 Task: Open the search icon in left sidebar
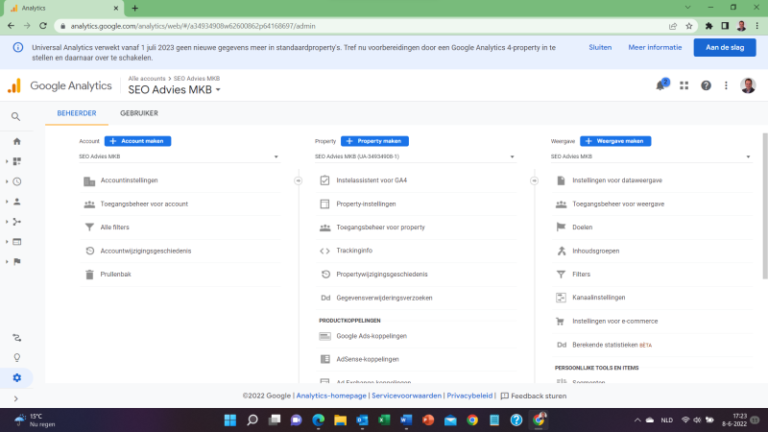16,117
